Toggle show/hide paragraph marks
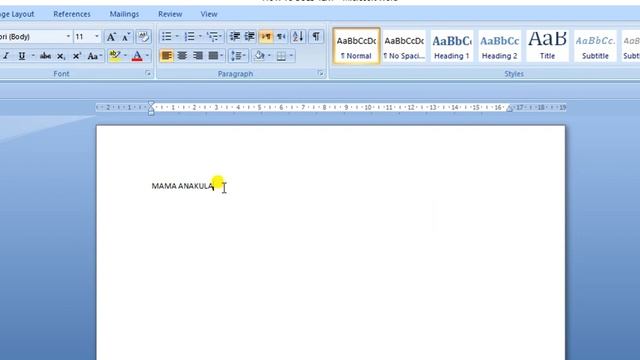The height and width of the screenshot is (360, 640). click(316, 37)
